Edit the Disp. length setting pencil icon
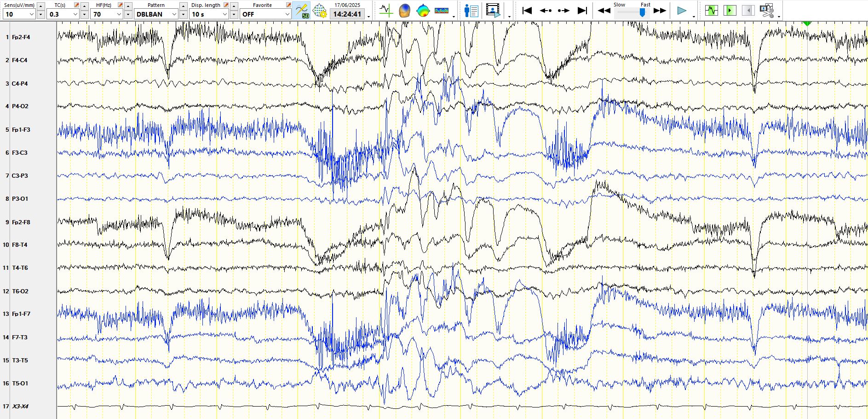Screen dimensions: 868x419 click(x=226, y=5)
